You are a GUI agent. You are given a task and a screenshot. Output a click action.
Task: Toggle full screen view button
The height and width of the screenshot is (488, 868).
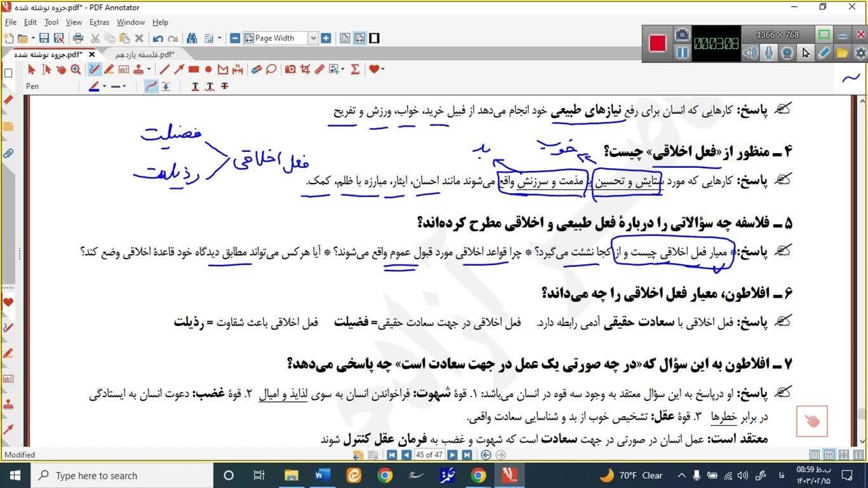tap(374, 39)
